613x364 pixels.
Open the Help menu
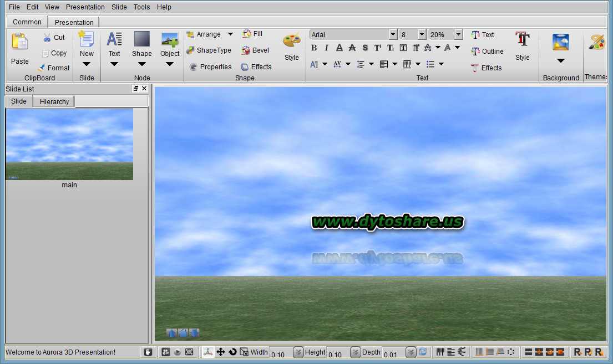164,7
